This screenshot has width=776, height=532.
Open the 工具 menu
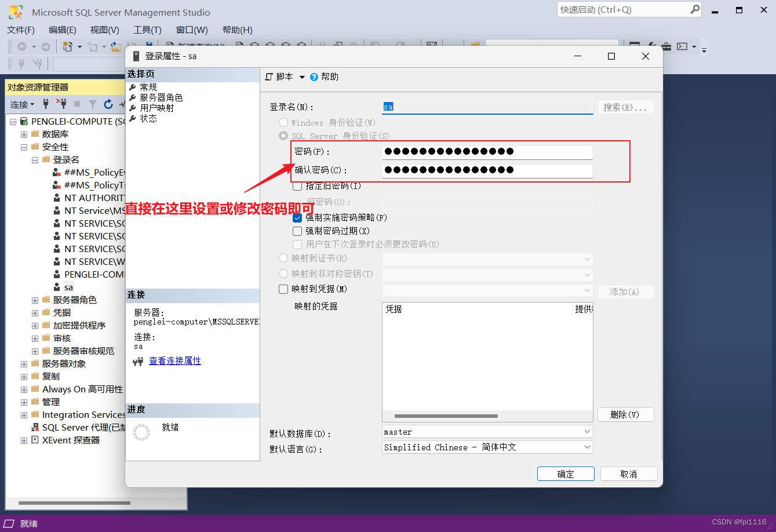pos(147,30)
